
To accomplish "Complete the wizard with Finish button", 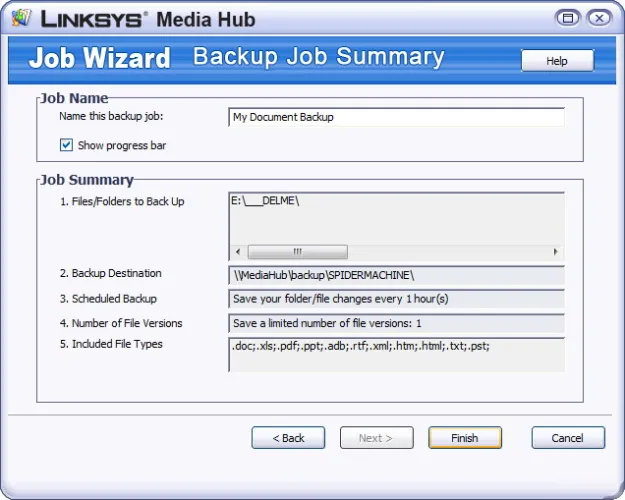I will coord(465,438).
